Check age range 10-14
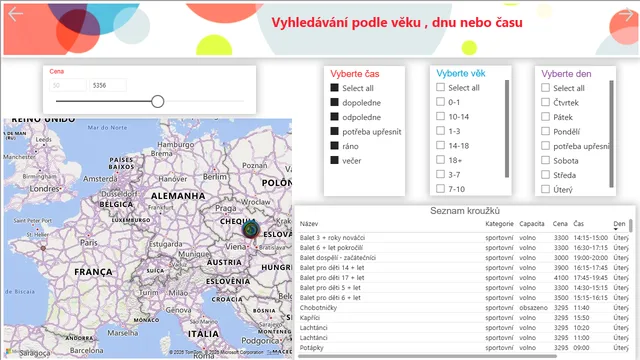The height and width of the screenshot is (360, 640). (x=440, y=116)
